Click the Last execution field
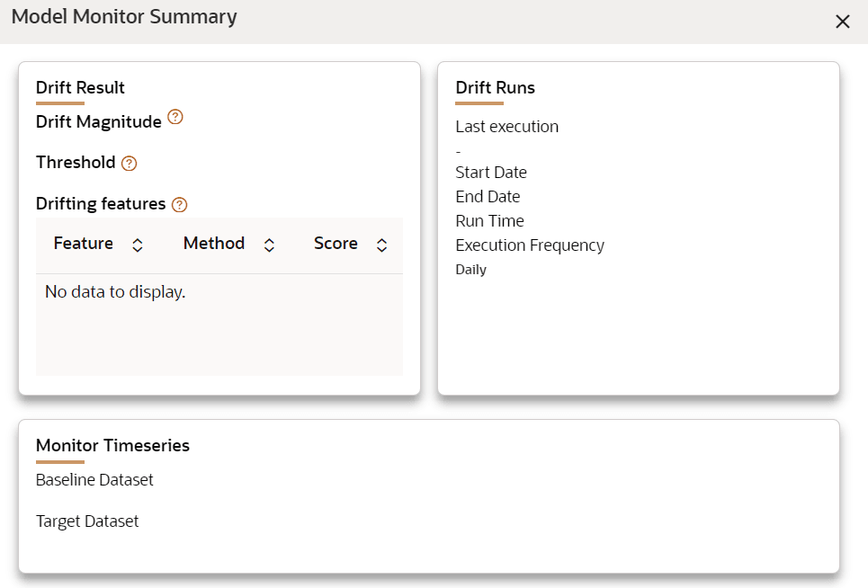This screenshot has width=868, height=588. pos(506,126)
